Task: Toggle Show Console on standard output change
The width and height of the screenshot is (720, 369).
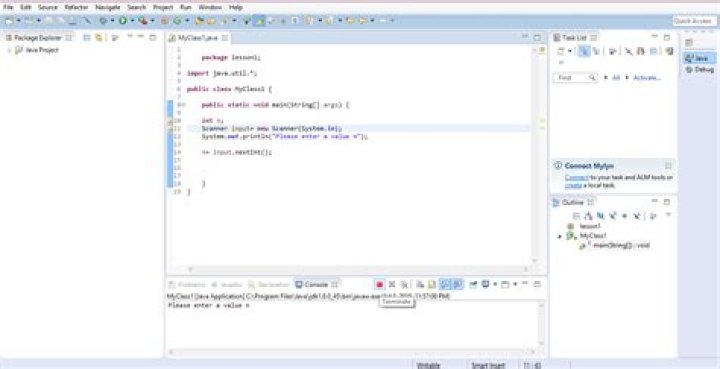Action: 444,285
